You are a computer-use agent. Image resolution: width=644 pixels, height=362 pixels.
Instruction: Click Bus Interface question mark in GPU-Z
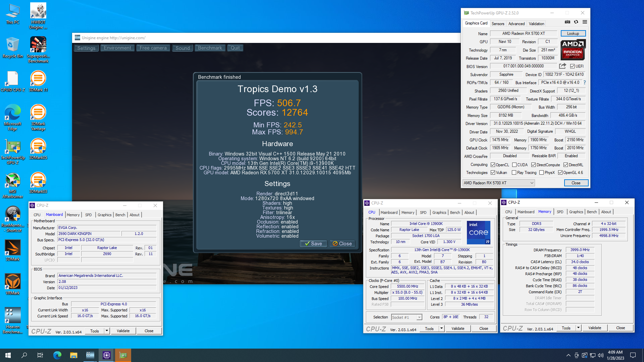coord(585,82)
